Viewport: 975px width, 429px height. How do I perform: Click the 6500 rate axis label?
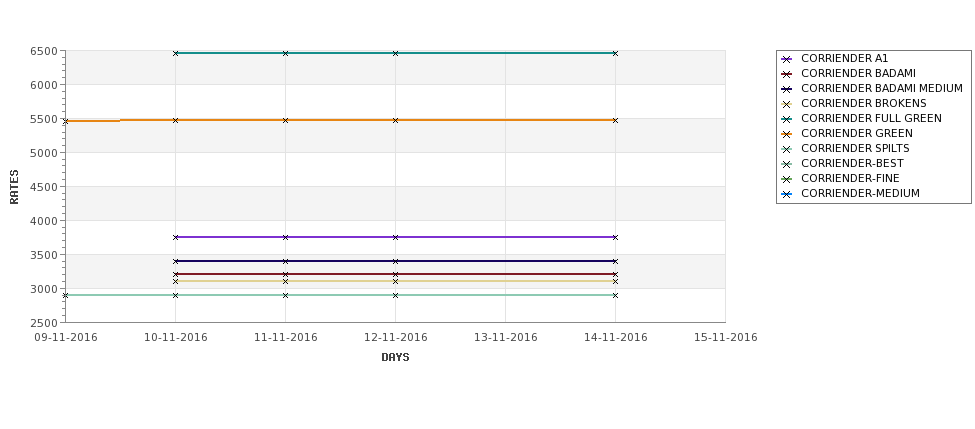pos(44,51)
